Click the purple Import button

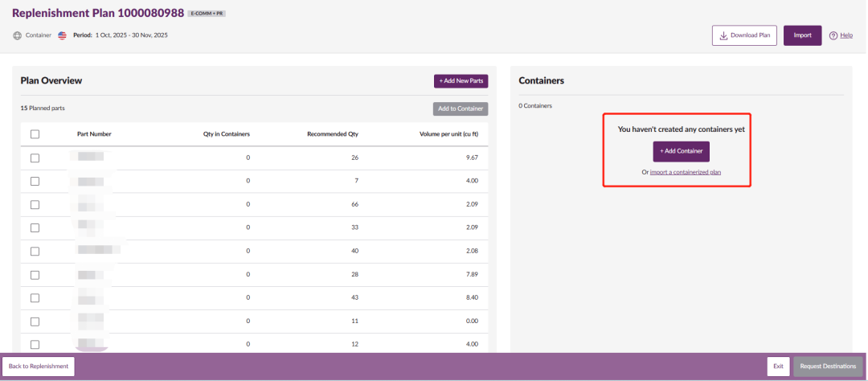802,35
